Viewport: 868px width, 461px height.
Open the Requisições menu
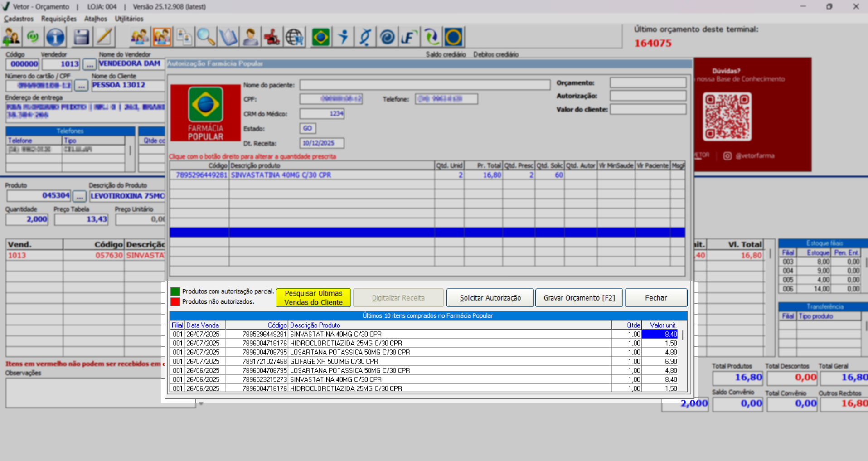[58, 19]
